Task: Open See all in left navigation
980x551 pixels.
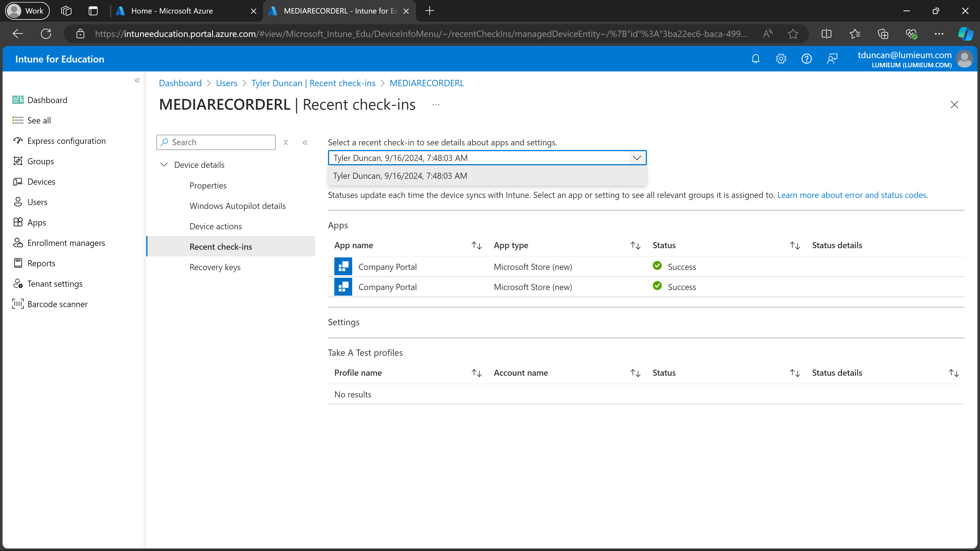Action: tap(39, 121)
